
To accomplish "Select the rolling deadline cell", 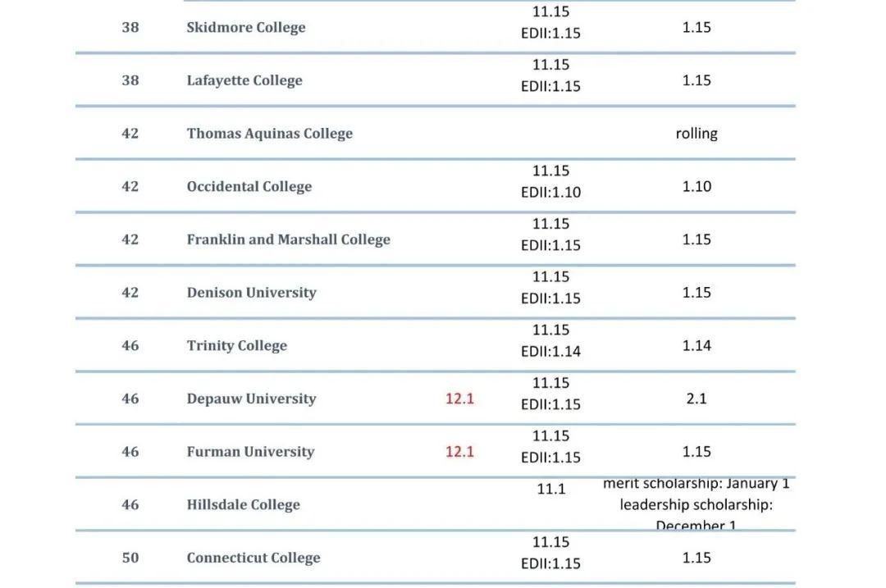I will (x=696, y=134).
